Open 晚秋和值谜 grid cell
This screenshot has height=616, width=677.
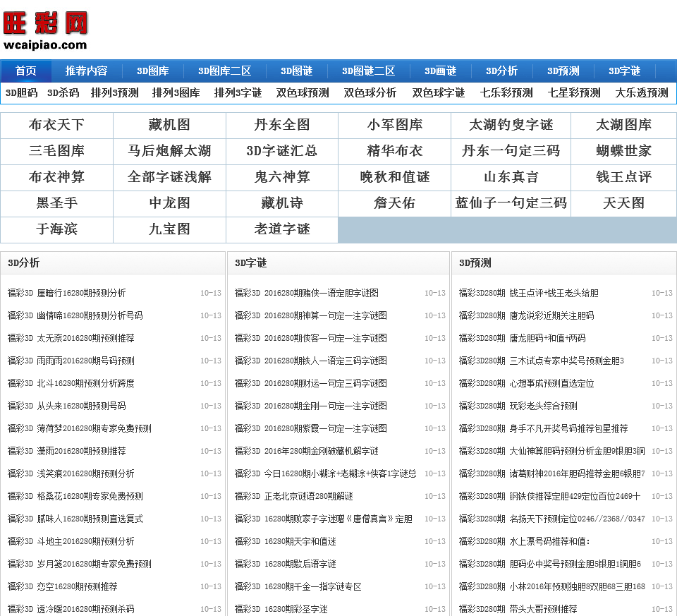pyautogui.click(x=395, y=177)
